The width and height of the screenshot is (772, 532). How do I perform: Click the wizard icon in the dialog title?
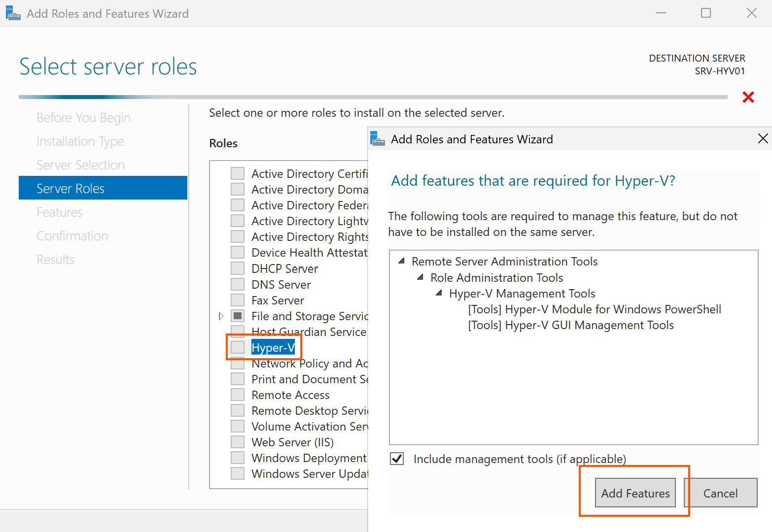coord(378,139)
